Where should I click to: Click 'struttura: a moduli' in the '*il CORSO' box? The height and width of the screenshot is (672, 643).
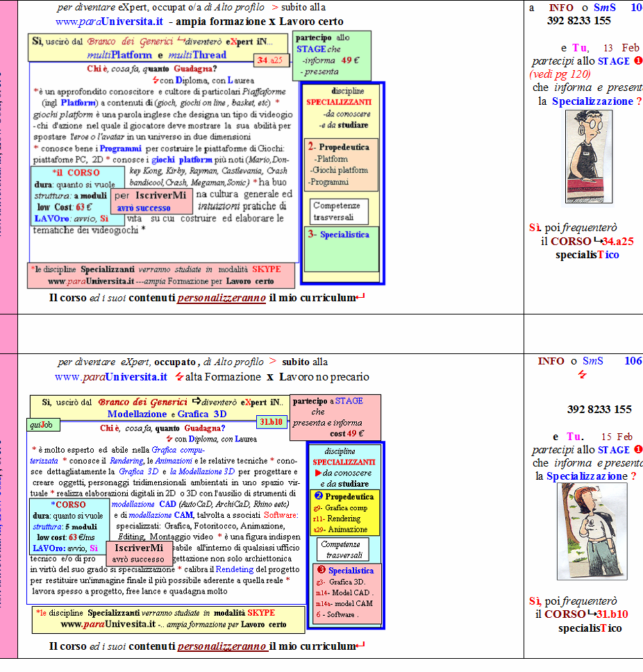[71, 196]
